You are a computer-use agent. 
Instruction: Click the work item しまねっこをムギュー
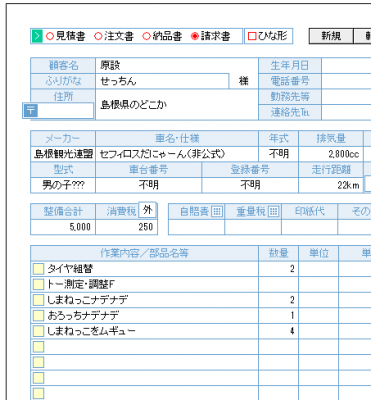pos(91,331)
